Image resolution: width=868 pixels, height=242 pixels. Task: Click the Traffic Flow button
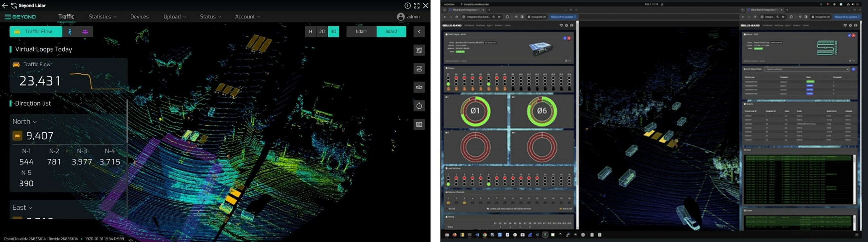pyautogui.click(x=35, y=32)
